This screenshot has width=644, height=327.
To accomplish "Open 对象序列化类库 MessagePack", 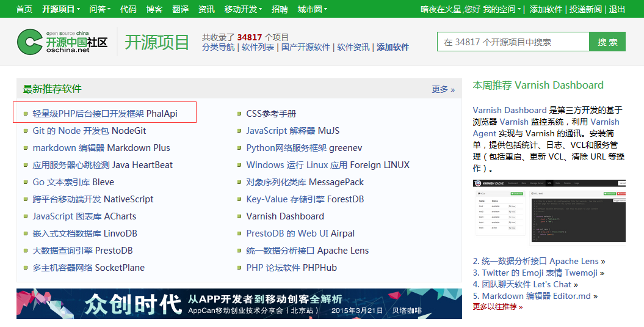I will [x=305, y=182].
